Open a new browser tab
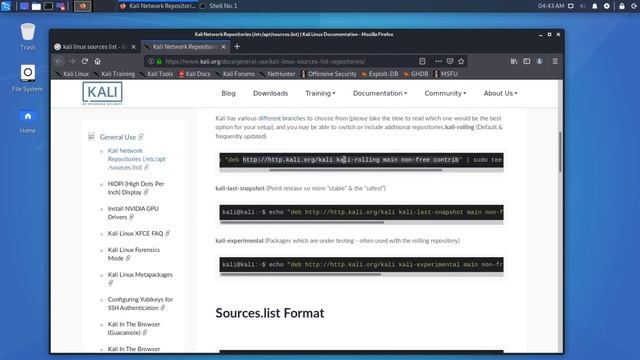This screenshot has width=640, height=360. tap(237, 47)
